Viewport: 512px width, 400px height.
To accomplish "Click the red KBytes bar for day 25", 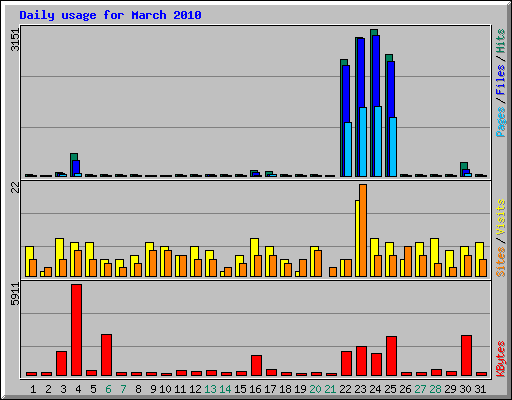I will [391, 356].
